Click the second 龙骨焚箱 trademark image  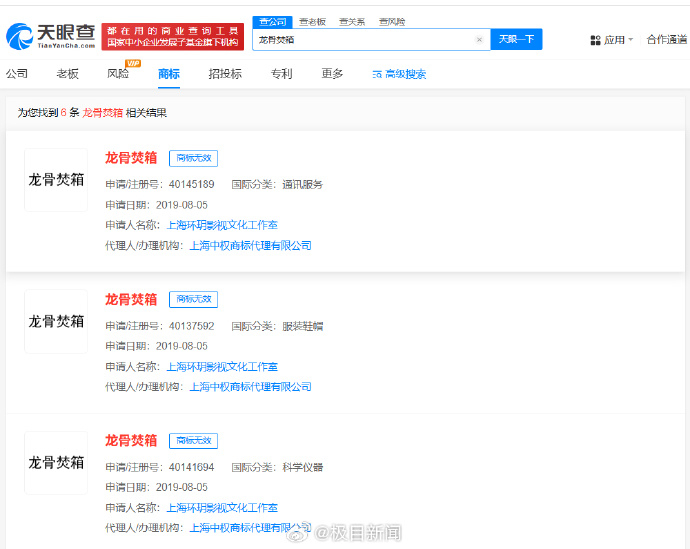pyautogui.click(x=56, y=321)
